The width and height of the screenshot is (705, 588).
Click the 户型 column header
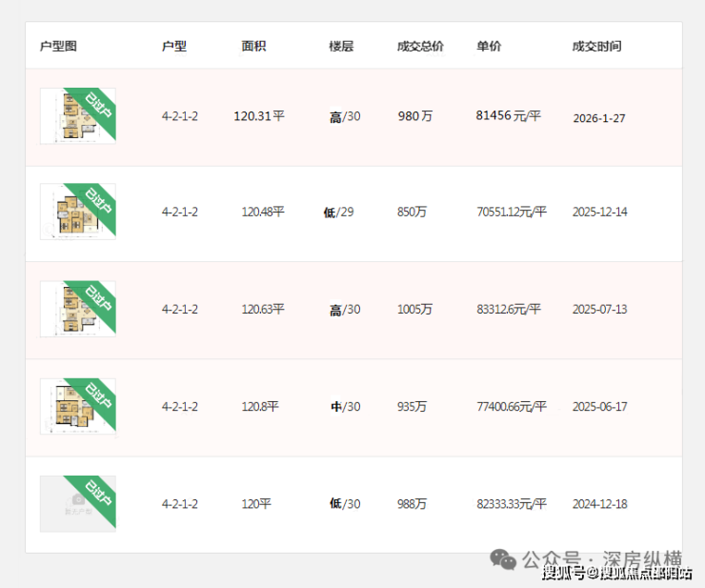(174, 46)
